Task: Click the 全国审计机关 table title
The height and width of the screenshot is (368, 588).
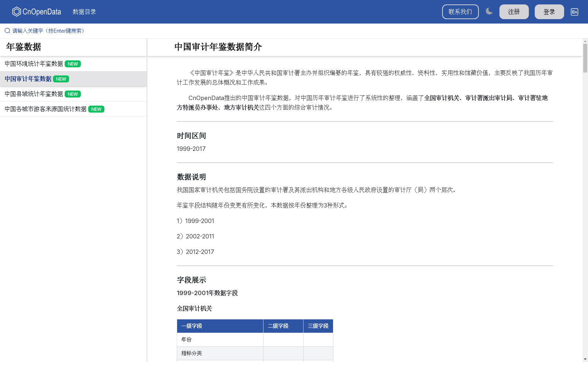Action: 194,308
